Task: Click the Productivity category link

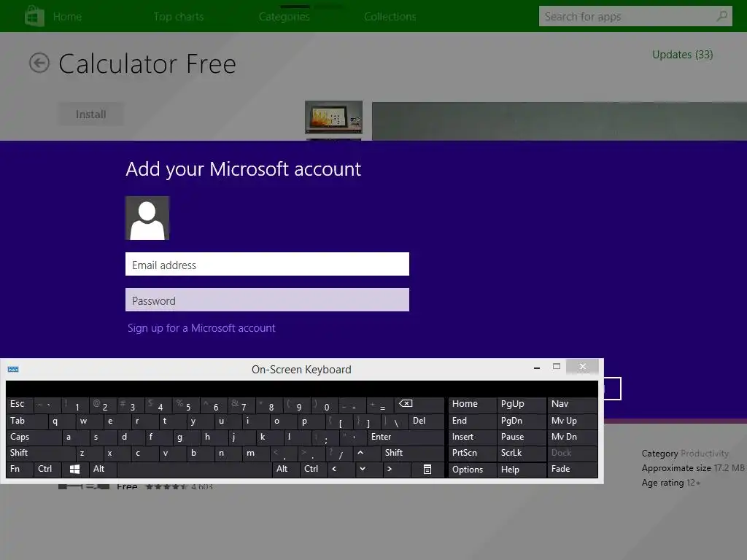Action: pyautogui.click(x=705, y=454)
